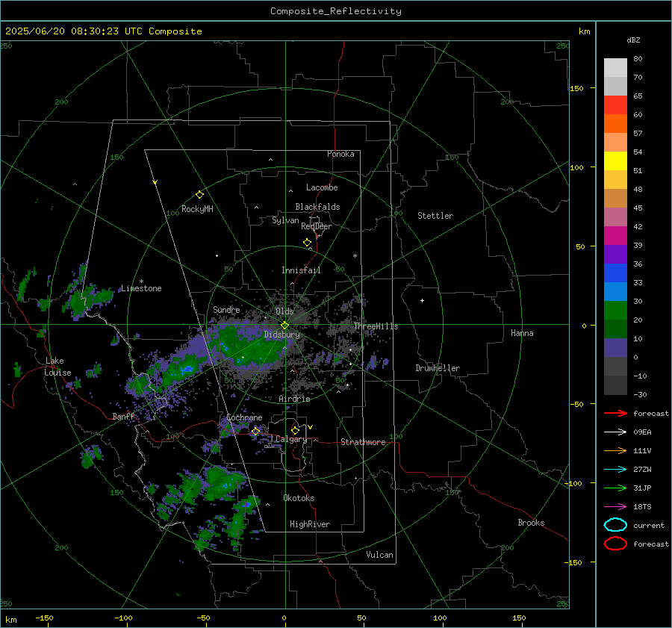Click the Okotoks city label
This screenshot has height=628, width=672.
tap(299, 498)
